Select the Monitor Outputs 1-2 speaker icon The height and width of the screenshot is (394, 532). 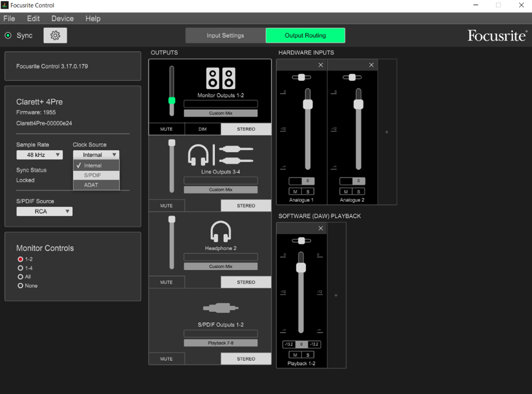click(x=221, y=78)
